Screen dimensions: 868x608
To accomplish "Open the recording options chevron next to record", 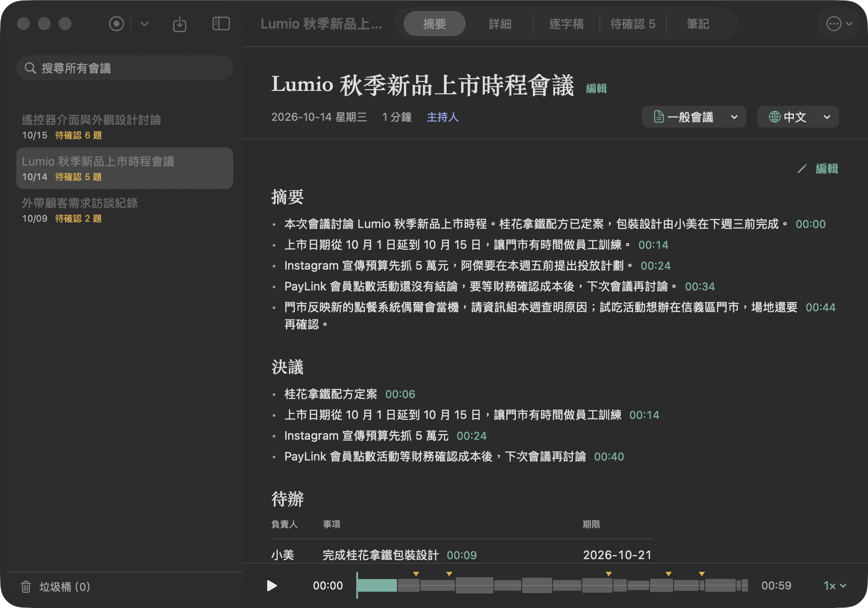I will (x=145, y=24).
